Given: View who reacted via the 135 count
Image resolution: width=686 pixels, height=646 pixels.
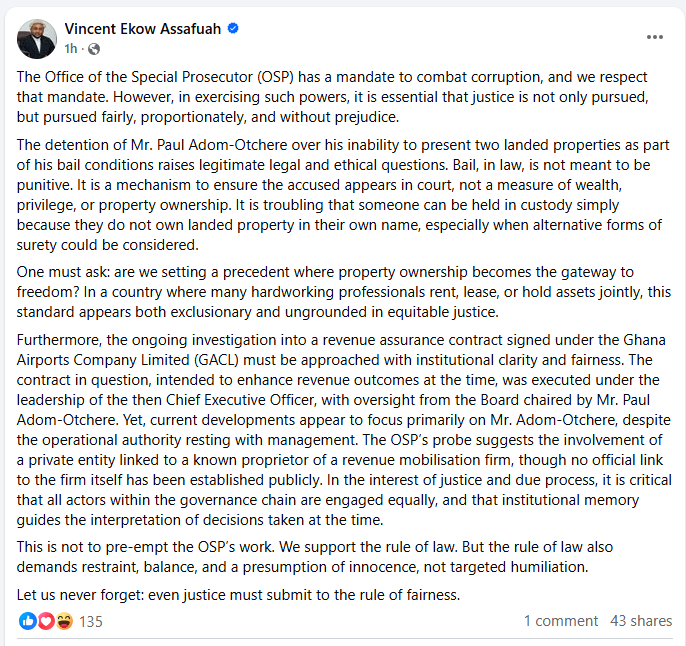Looking at the screenshot, I should click(91, 622).
